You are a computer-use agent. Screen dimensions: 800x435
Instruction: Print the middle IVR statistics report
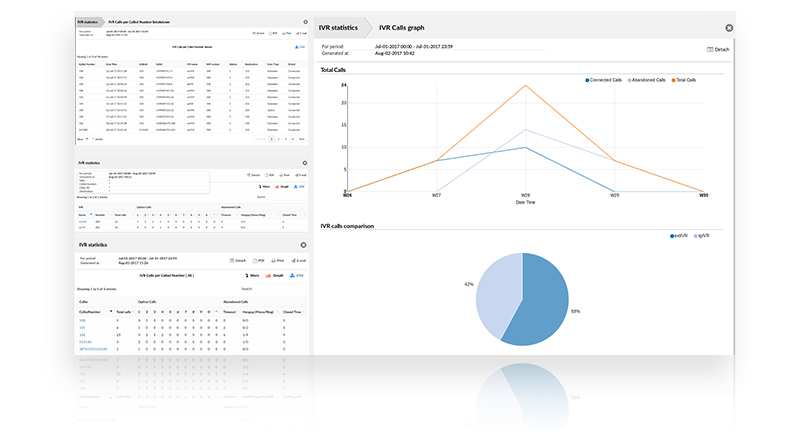(x=285, y=175)
